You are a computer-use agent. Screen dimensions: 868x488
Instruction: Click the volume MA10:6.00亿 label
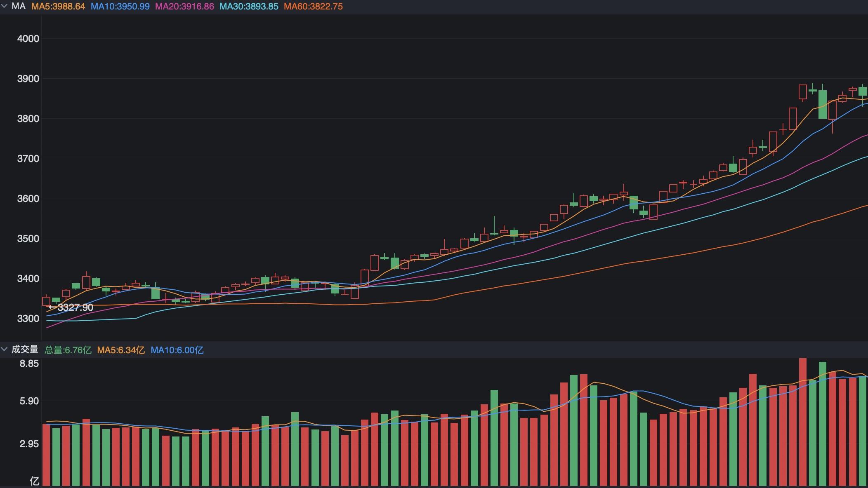pyautogui.click(x=178, y=350)
